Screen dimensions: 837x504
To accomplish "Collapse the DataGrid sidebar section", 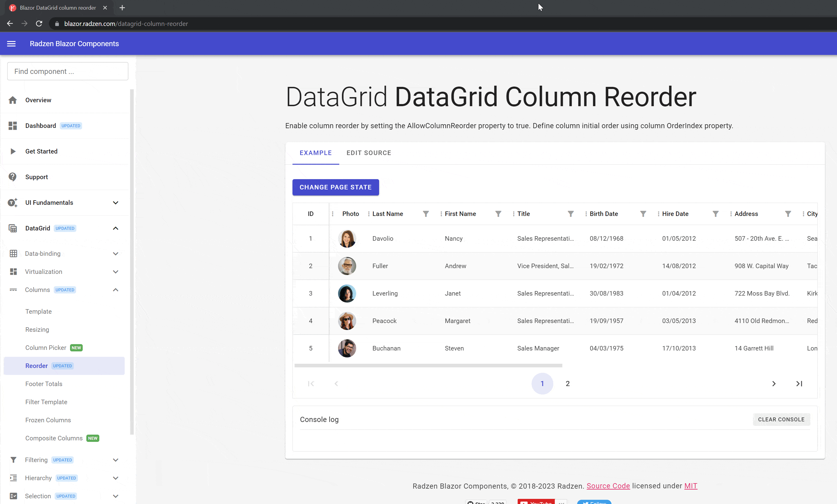I will pyautogui.click(x=116, y=228).
